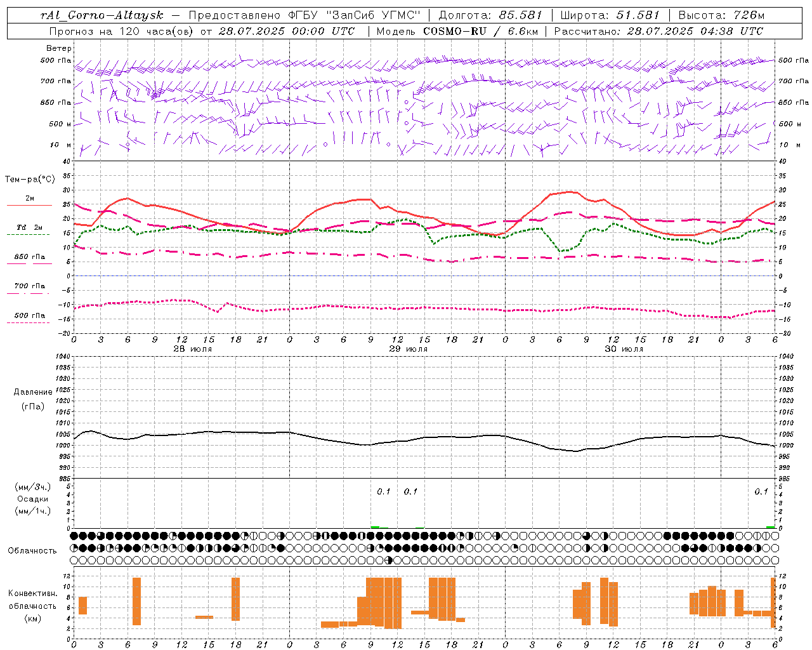Click the '2м' temperature legend entry
Screen dimensions: 812x650
(30, 198)
